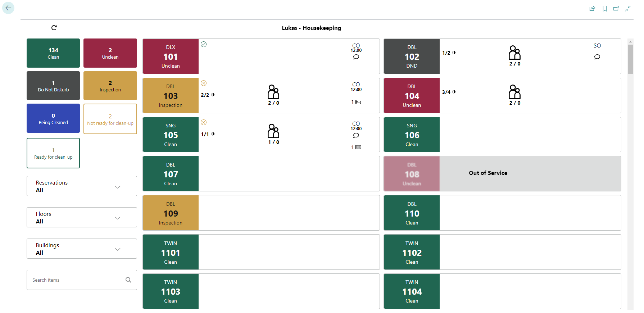Filter by the 134 Clean tile
Viewport: 644px width, 313px height.
click(53, 53)
